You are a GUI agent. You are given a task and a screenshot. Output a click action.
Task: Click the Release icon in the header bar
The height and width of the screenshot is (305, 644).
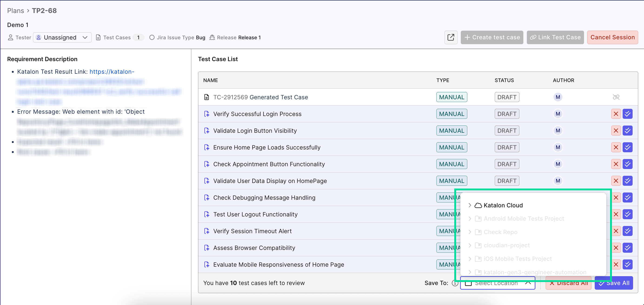point(212,37)
